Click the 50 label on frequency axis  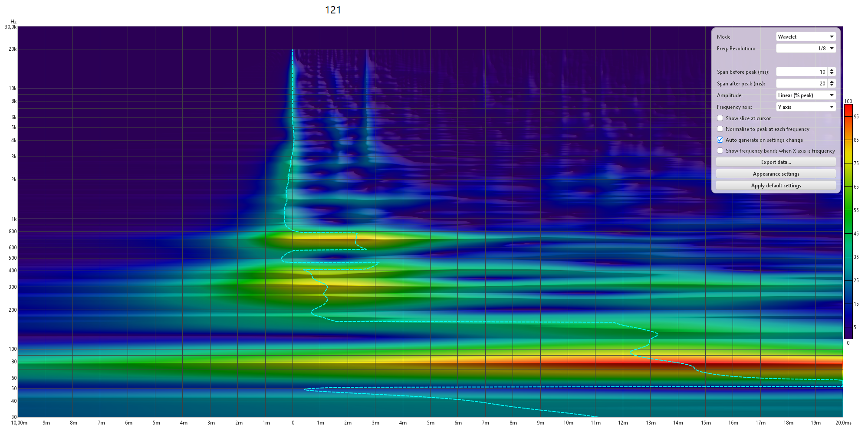(x=14, y=389)
